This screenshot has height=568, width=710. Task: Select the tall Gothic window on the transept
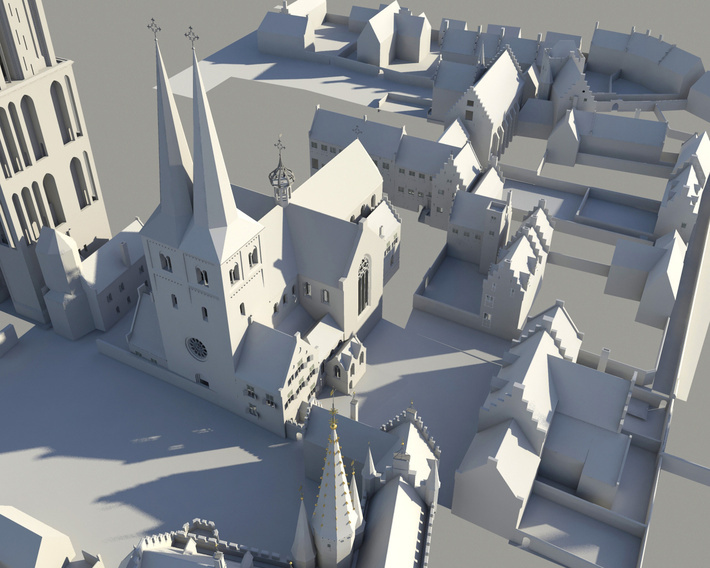click(x=363, y=283)
